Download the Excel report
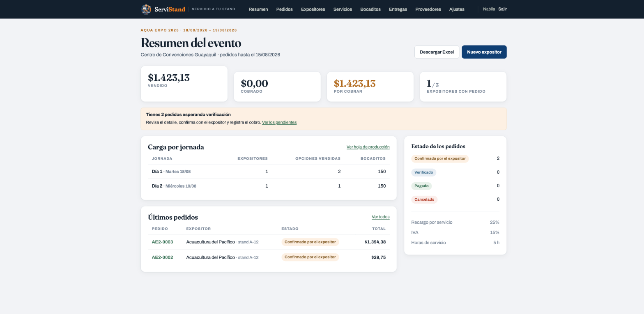This screenshot has height=314, width=644. (x=437, y=52)
